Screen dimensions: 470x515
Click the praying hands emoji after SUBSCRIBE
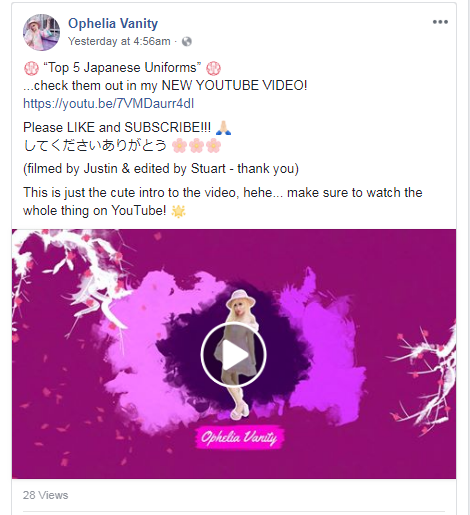point(223,128)
